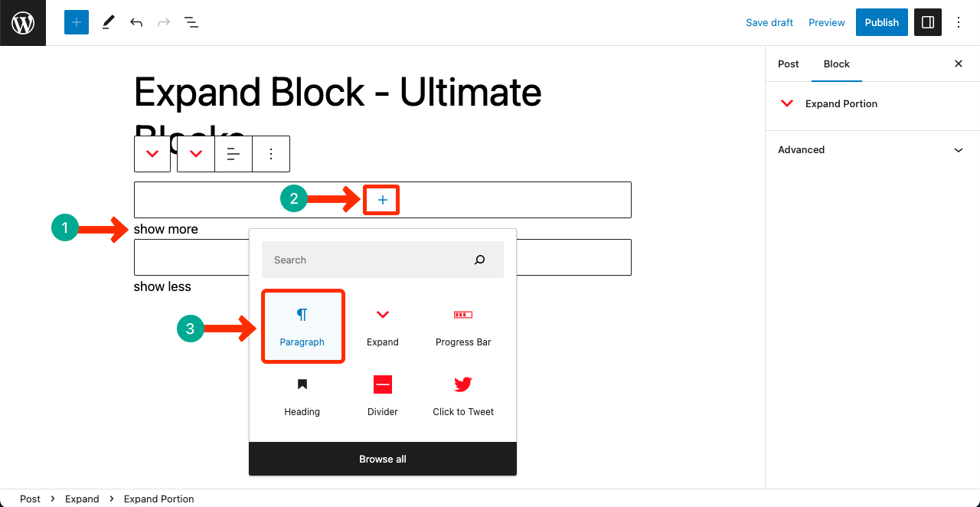Viewport: 980px width, 507px height.
Task: Add a Progress Bar block
Action: pyautogui.click(x=462, y=325)
